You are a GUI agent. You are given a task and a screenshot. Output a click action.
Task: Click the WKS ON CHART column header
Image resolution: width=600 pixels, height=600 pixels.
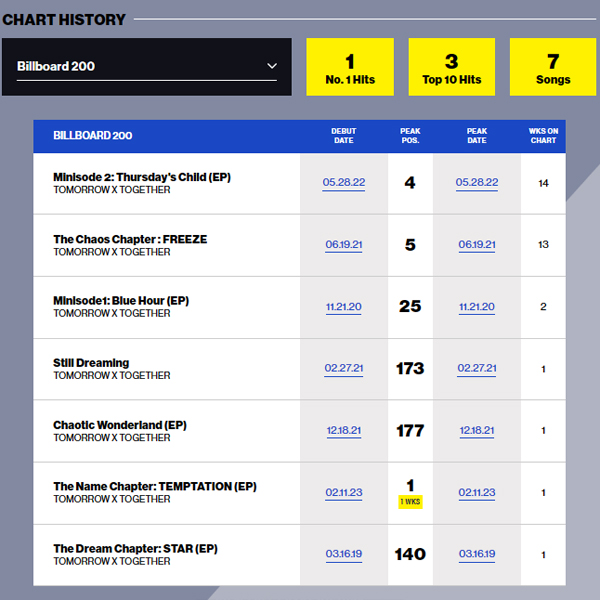coord(543,136)
